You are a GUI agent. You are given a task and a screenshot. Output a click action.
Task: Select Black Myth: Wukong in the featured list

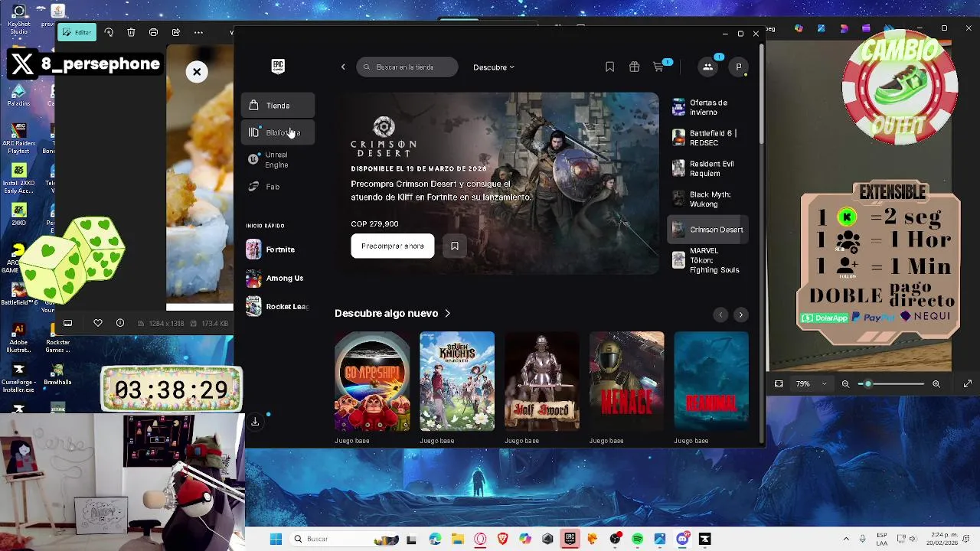tap(707, 199)
